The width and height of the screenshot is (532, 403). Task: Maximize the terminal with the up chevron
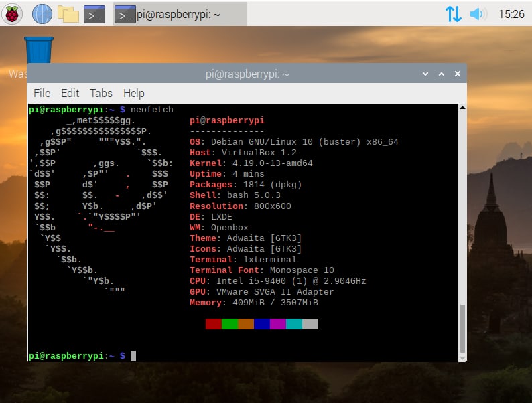tap(442, 74)
